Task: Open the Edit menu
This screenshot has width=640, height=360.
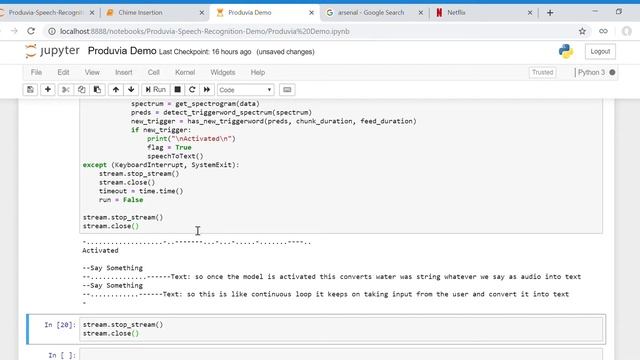Action: (x=63, y=73)
